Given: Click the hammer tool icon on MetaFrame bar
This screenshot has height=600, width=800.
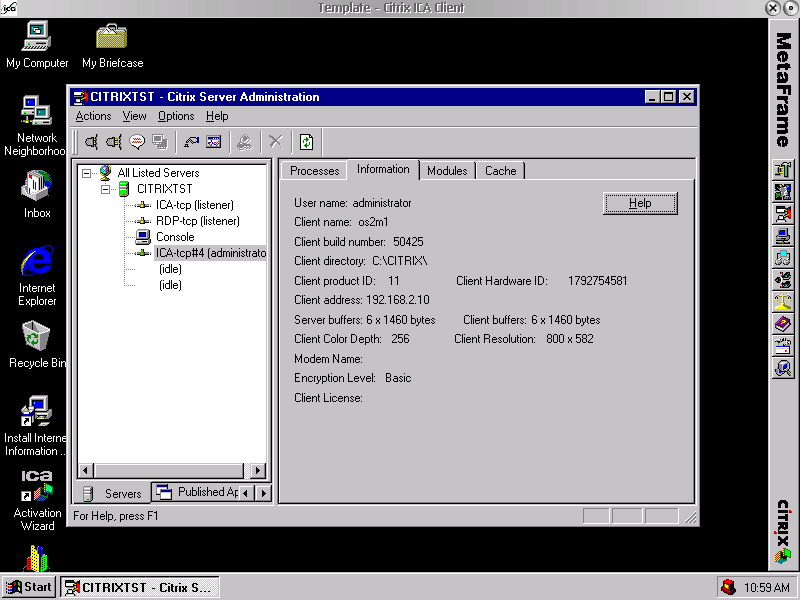Looking at the screenshot, I should point(783,169).
